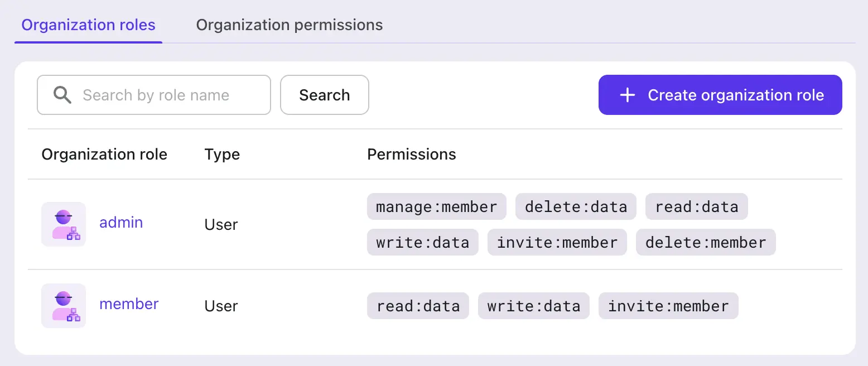
Task: Select the manage:member permission chip
Action: (436, 206)
